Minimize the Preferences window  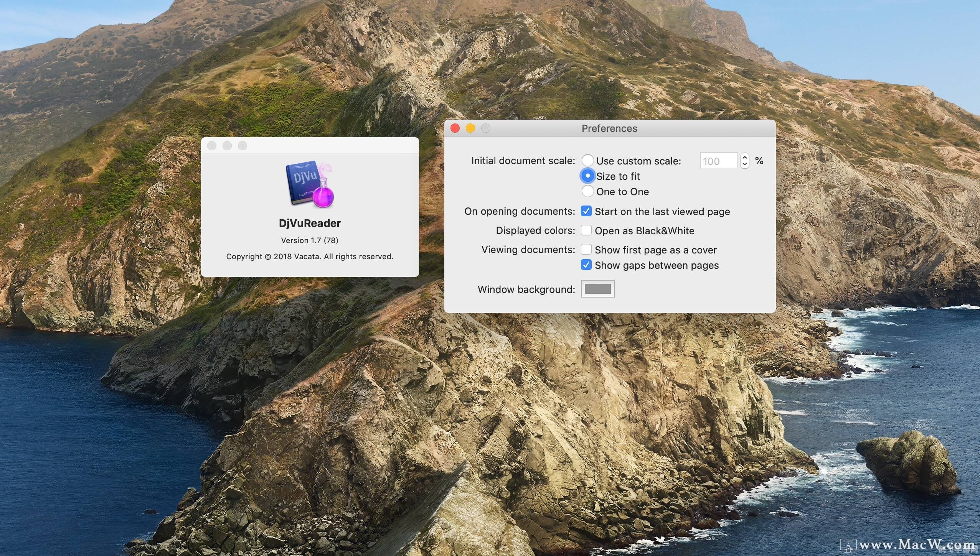(470, 128)
